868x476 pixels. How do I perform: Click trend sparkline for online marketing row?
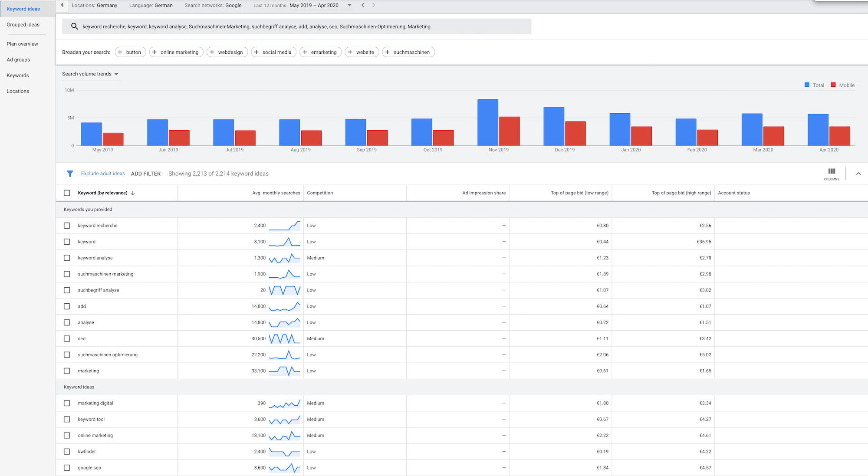[x=284, y=436]
